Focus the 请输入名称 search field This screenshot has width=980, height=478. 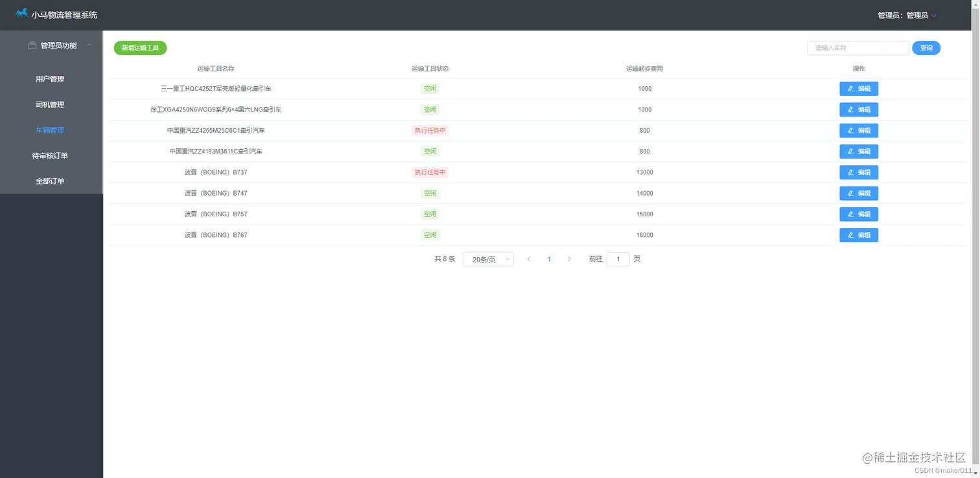[x=858, y=48]
